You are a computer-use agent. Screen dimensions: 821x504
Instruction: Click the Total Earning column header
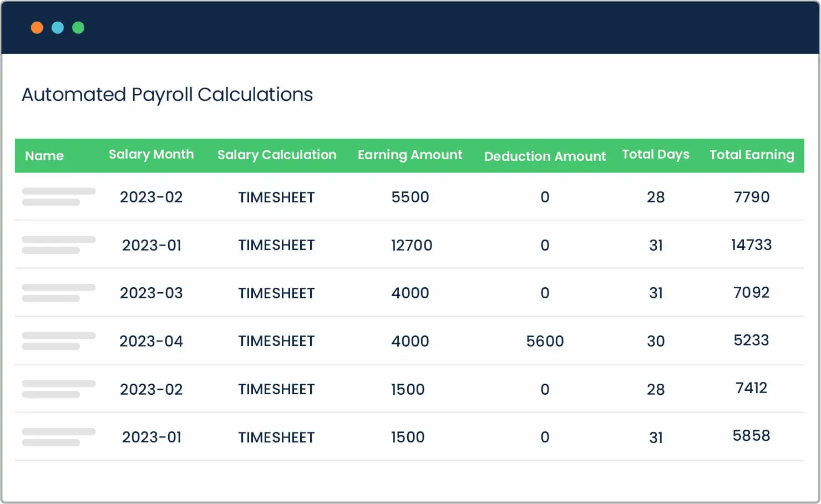pos(752,155)
